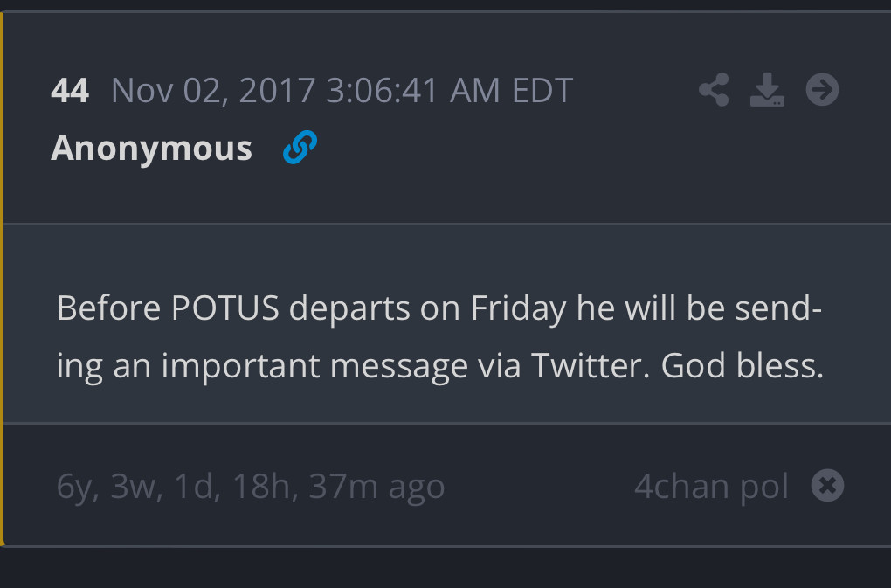The width and height of the screenshot is (891, 588).
Task: Click the word POTUS in the message
Action: click(x=224, y=308)
